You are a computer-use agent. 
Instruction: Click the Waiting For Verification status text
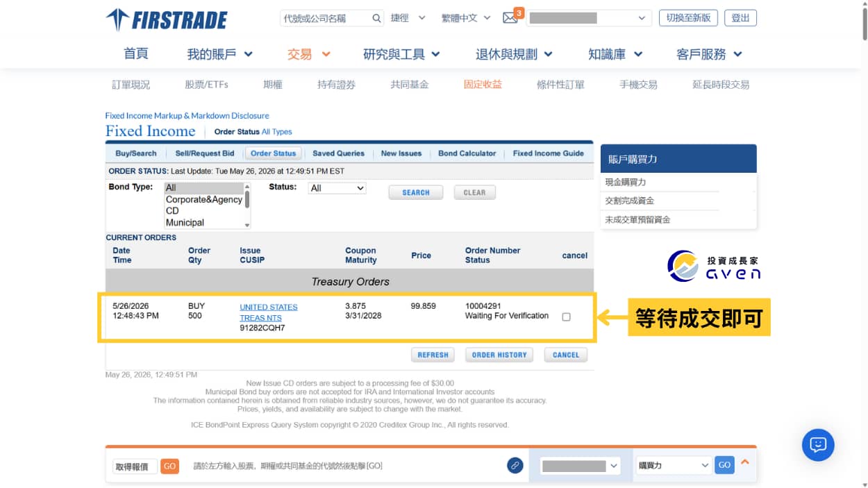[x=507, y=316]
